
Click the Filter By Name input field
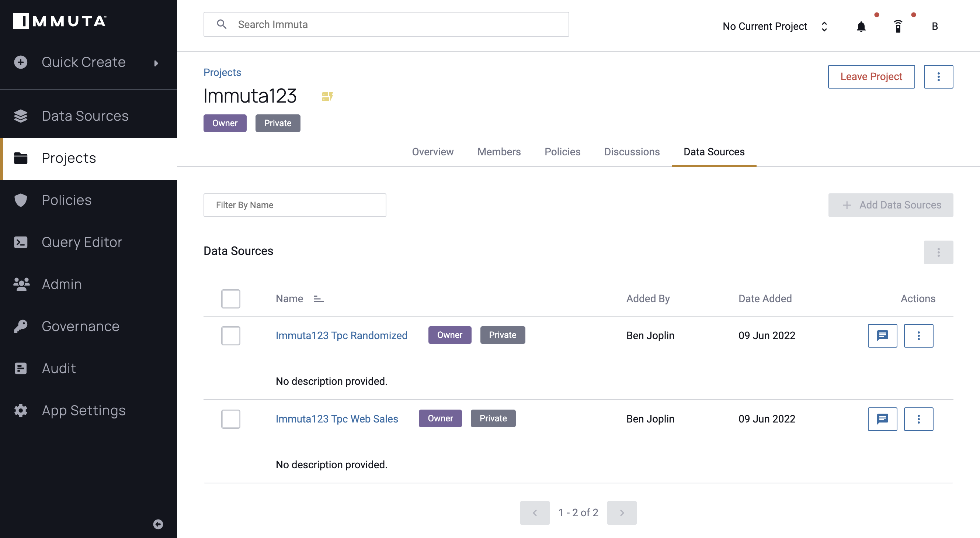295,205
